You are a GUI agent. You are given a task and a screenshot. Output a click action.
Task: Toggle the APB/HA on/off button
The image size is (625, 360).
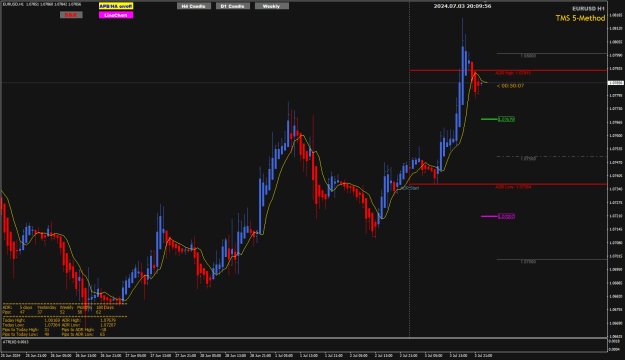(116, 6)
